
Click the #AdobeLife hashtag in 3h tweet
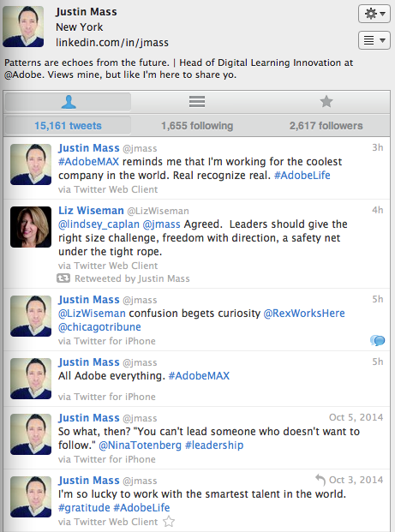[x=302, y=176]
